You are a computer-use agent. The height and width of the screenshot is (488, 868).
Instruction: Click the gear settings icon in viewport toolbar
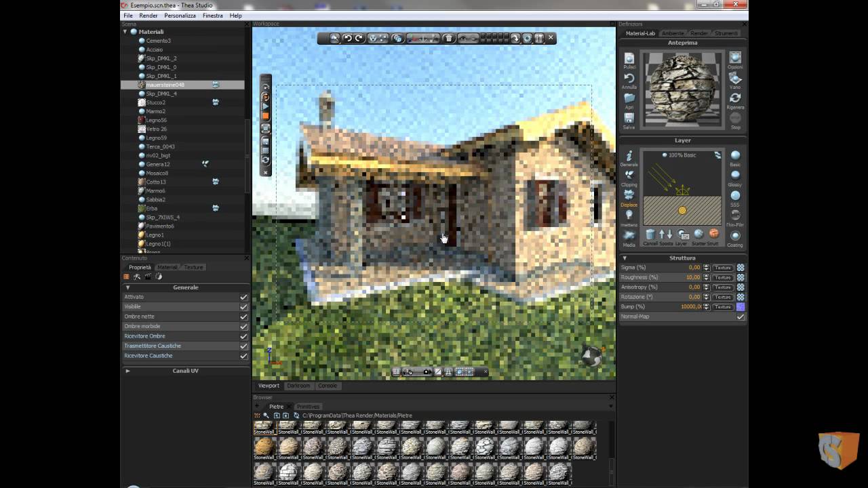(527, 39)
